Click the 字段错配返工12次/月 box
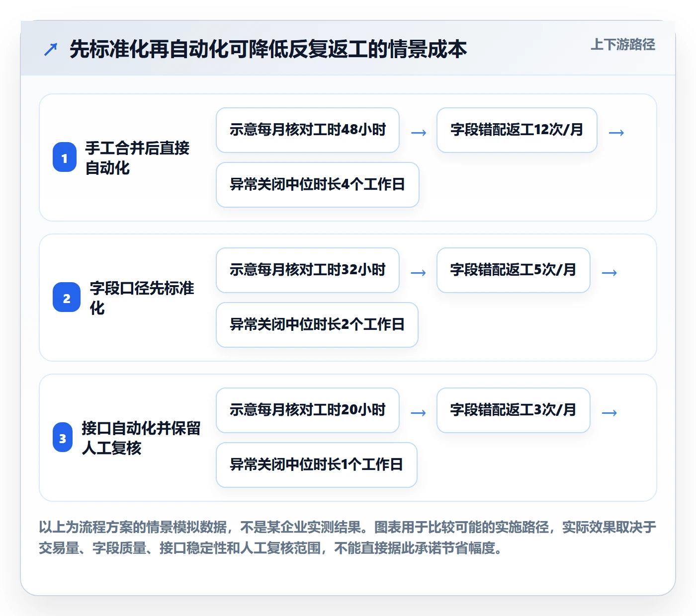This screenshot has width=696, height=616. point(517,130)
